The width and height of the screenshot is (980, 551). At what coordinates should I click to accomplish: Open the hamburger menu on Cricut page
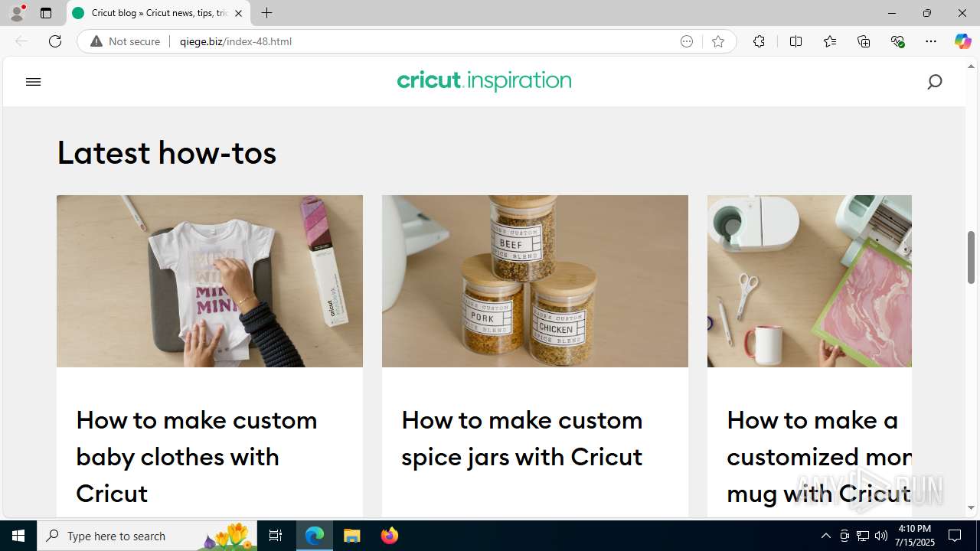point(33,82)
